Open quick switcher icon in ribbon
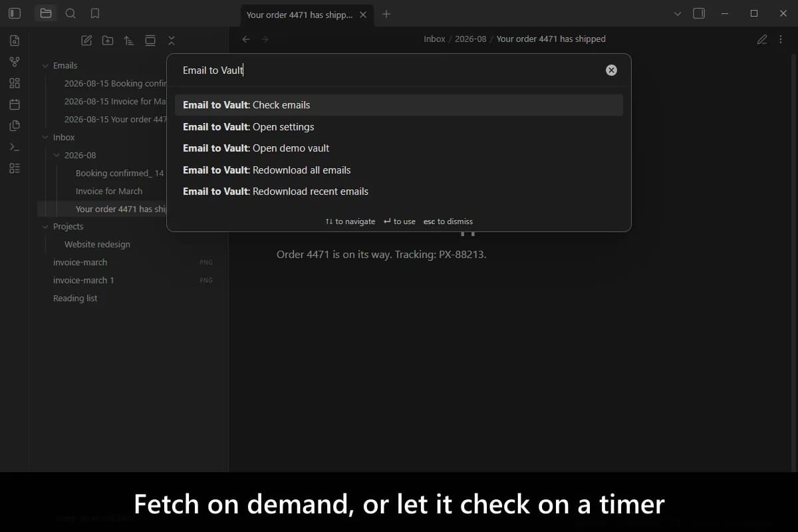Screen dimensions: 798x532 (x=15, y=41)
